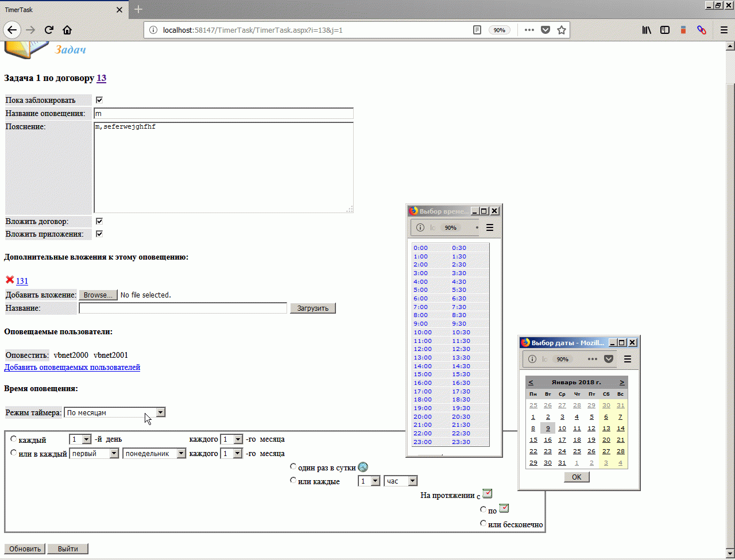
Task: Click the browser Home icon
Action: pos(67,30)
